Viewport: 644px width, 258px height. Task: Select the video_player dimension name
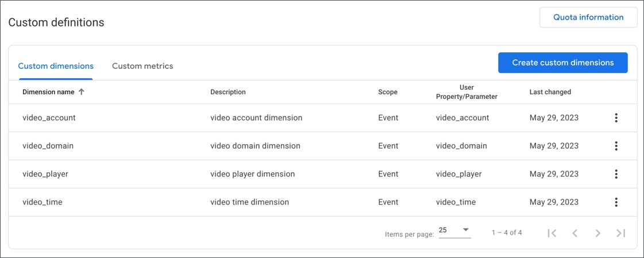(45, 174)
